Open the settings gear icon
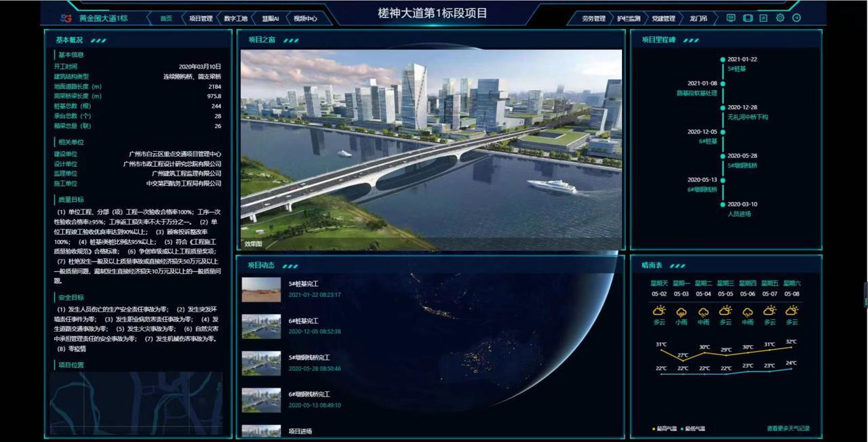This screenshot has height=442, width=868. [x=780, y=18]
